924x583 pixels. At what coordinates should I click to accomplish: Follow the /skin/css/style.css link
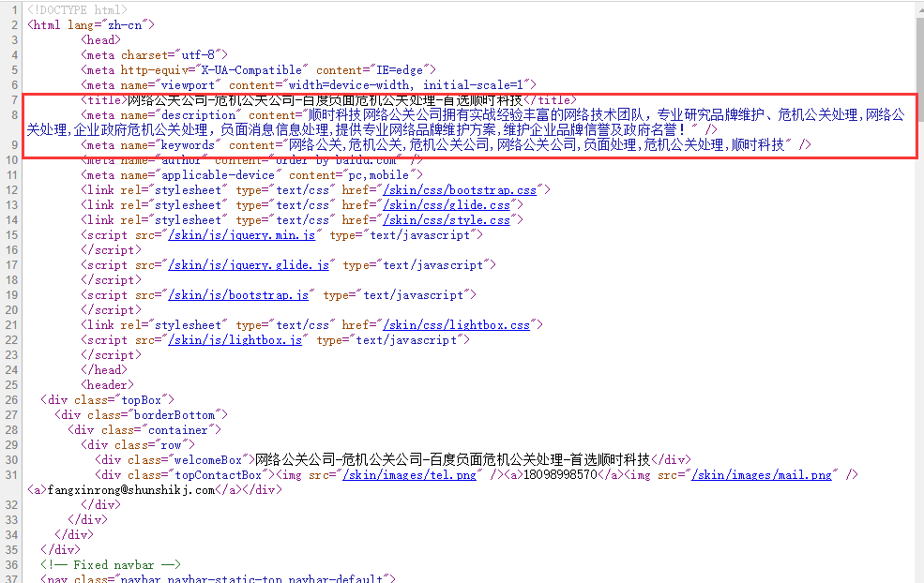pyautogui.click(x=447, y=220)
